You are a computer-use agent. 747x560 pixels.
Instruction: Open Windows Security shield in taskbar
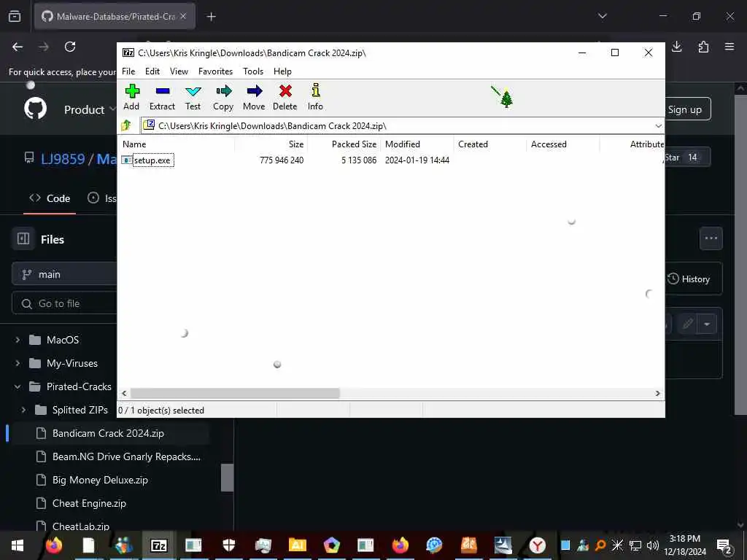coord(229,545)
